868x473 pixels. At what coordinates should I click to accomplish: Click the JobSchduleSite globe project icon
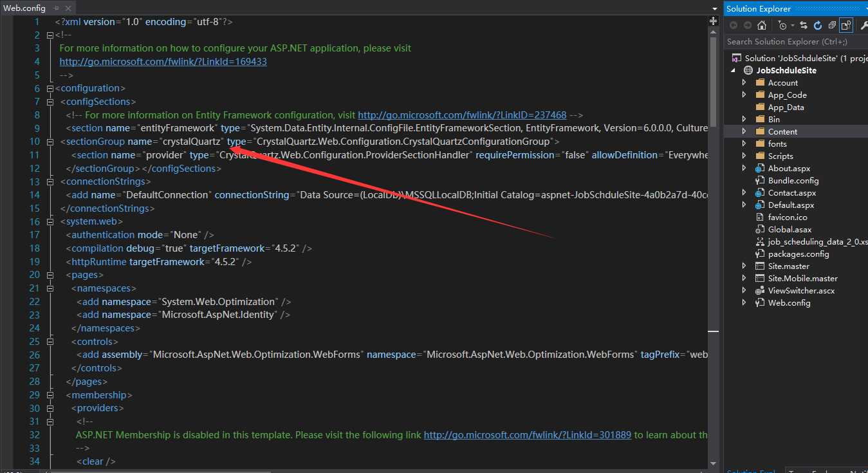coord(748,70)
